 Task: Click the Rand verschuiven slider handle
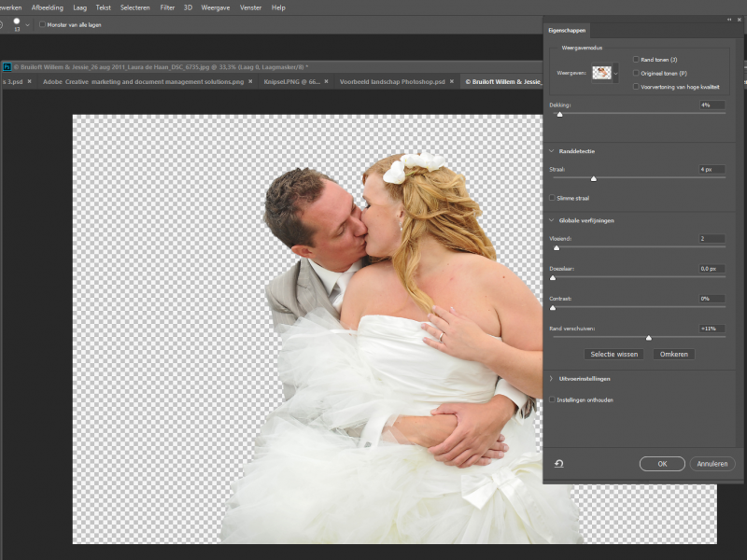[x=649, y=338]
